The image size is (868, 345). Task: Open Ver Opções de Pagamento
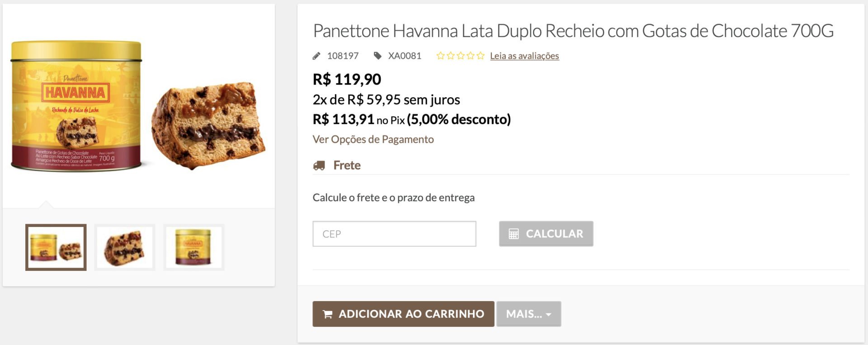[373, 139]
